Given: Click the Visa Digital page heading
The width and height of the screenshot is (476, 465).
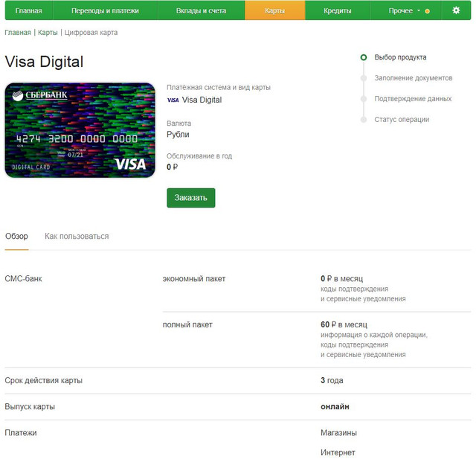Looking at the screenshot, I should [x=44, y=62].
